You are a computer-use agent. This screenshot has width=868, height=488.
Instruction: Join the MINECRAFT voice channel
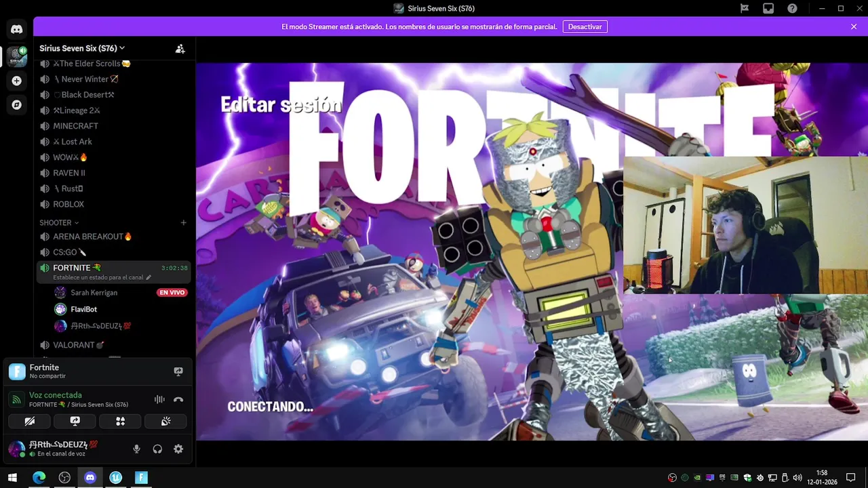(113, 126)
